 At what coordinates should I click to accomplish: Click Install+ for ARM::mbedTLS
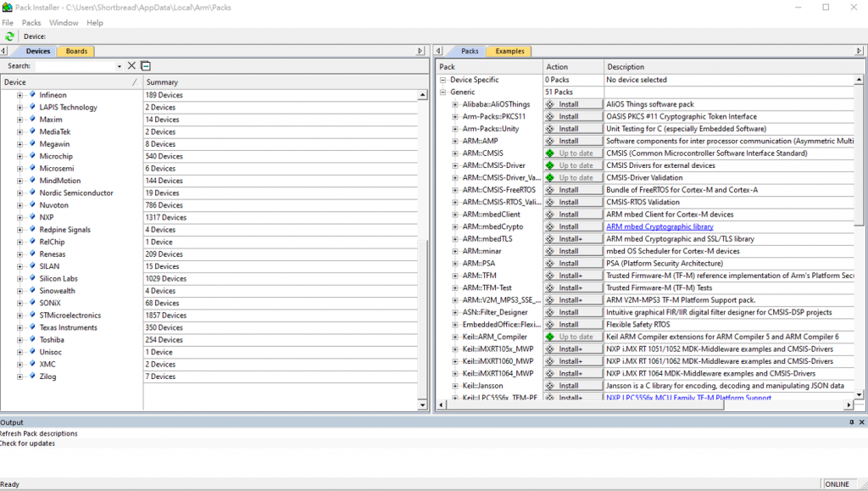[574, 238]
